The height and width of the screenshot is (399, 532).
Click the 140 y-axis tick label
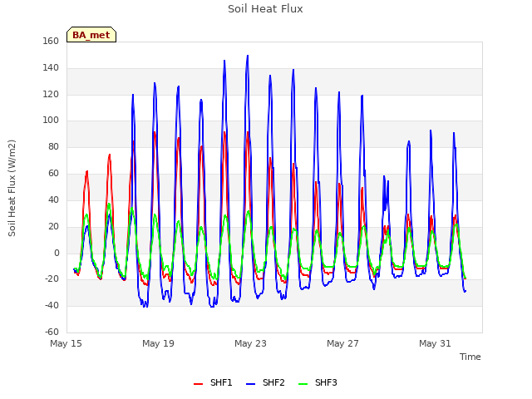click(x=51, y=68)
